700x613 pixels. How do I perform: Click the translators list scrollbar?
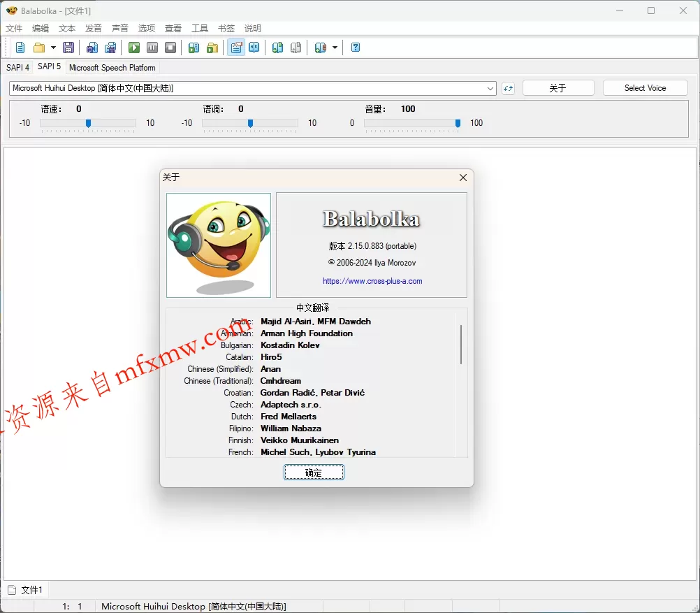(460, 345)
